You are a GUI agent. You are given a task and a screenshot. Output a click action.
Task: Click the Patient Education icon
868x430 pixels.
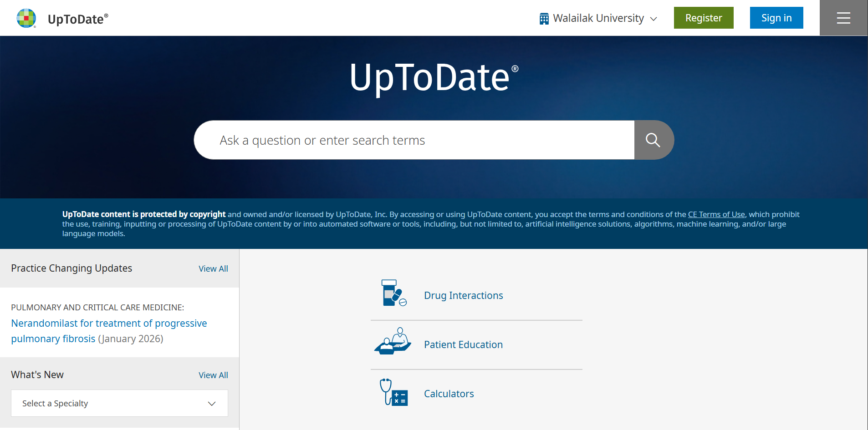pyautogui.click(x=393, y=342)
